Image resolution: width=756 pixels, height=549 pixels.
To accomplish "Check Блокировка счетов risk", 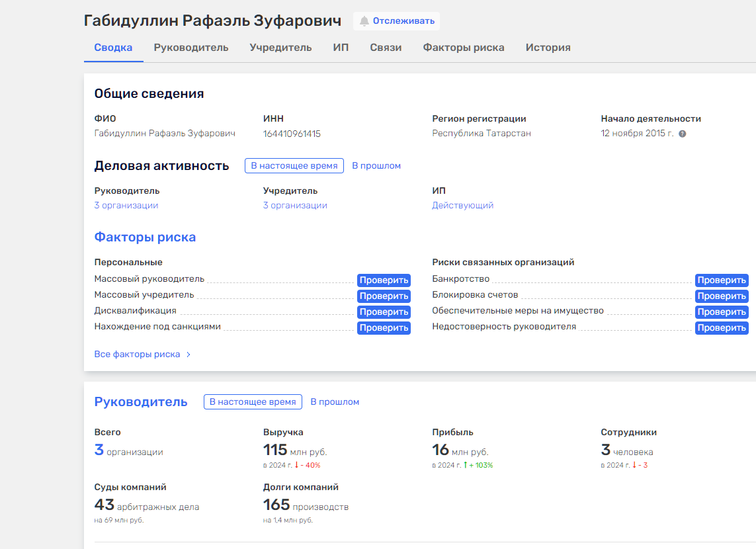I will (721, 296).
